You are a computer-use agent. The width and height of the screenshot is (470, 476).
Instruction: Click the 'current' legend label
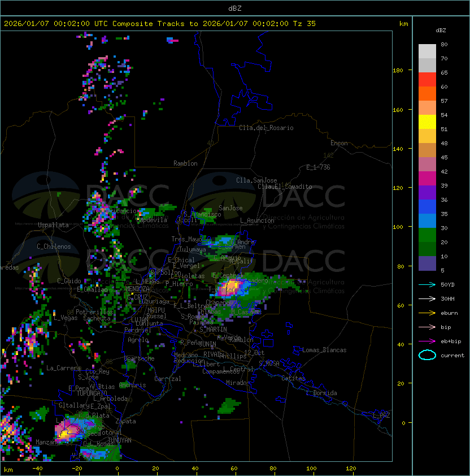tap(452, 355)
